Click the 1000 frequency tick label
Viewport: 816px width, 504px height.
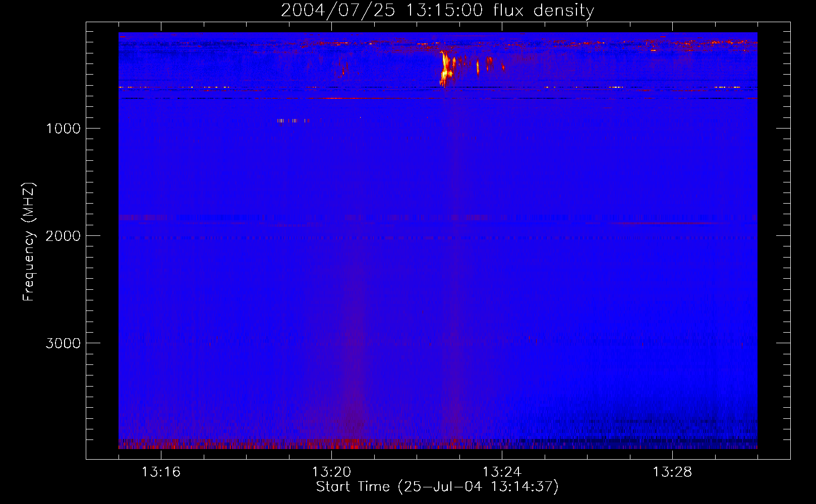(64, 129)
